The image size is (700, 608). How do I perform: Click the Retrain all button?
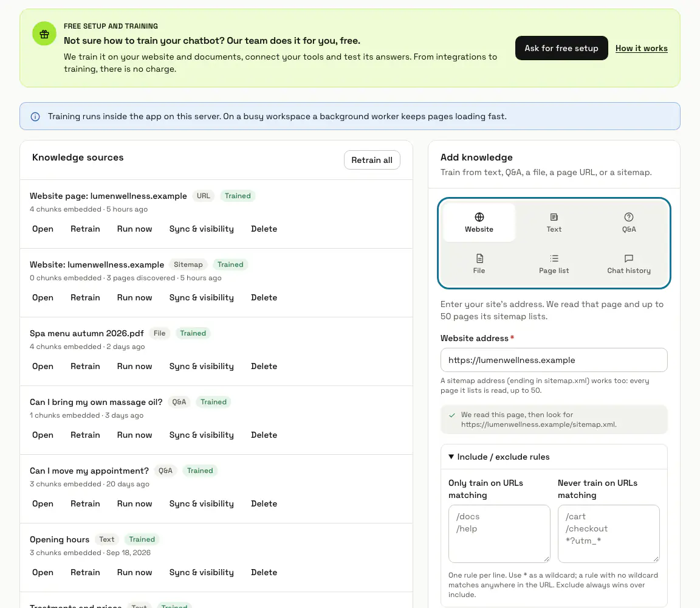point(371,160)
